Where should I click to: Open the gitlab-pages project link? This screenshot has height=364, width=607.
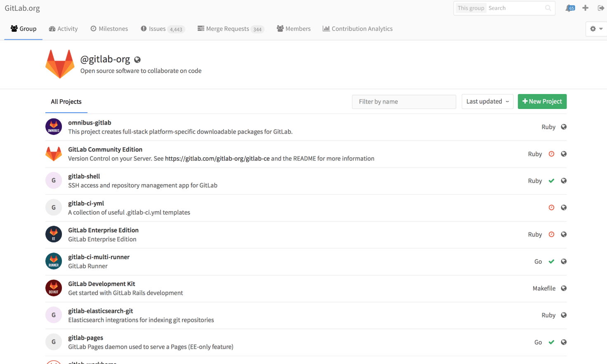click(86, 338)
